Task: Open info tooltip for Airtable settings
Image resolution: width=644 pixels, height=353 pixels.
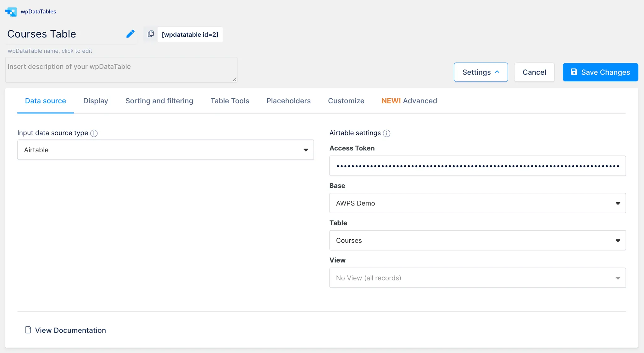Action: click(x=386, y=133)
